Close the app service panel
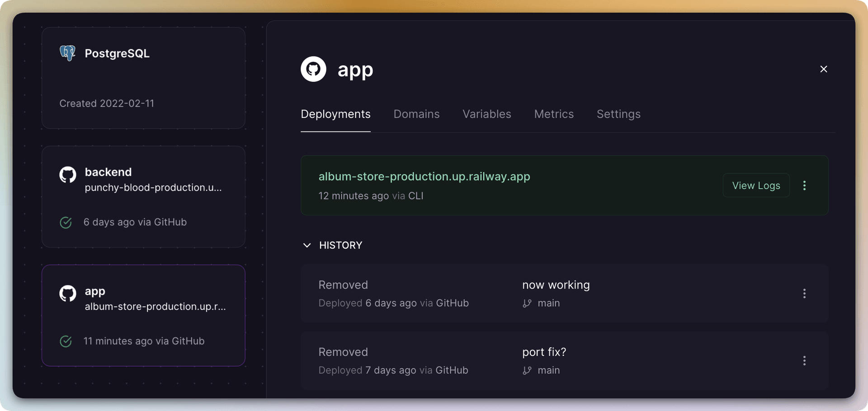 [x=824, y=69]
